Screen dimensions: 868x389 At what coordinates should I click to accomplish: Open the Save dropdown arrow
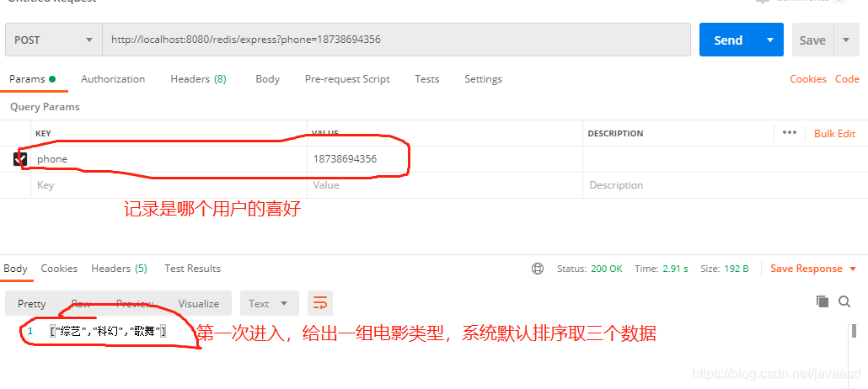point(846,40)
